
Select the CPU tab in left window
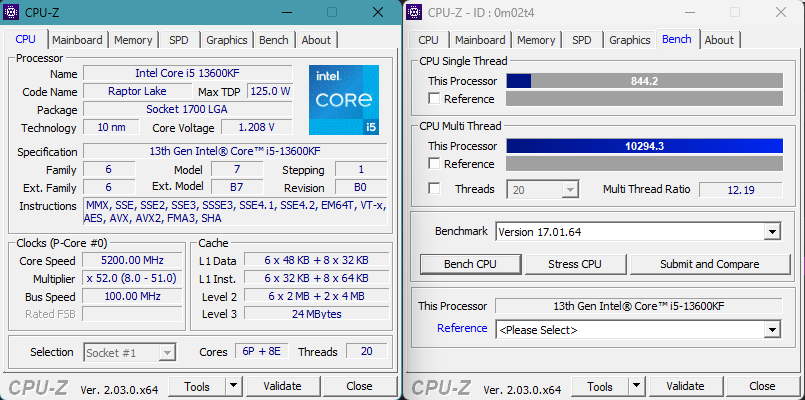pos(26,39)
